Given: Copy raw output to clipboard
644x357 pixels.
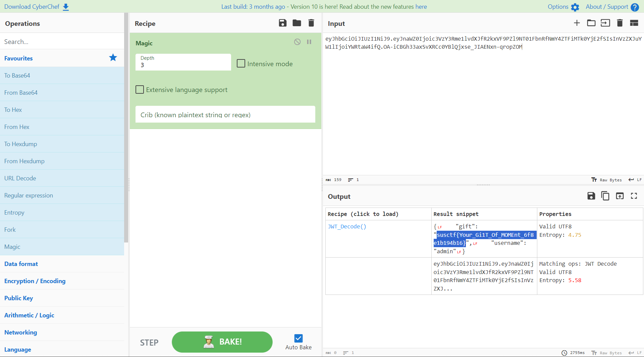Looking at the screenshot, I should click(605, 196).
